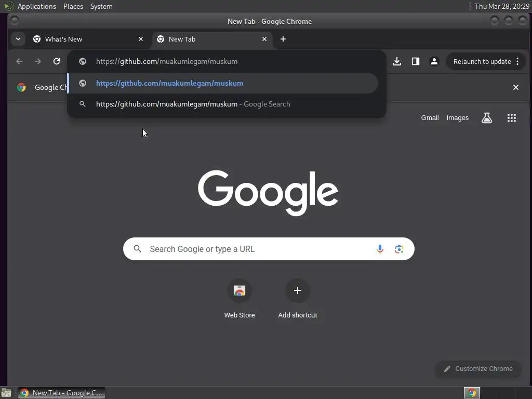
Task: Open Gmail link
Action: tap(430, 118)
